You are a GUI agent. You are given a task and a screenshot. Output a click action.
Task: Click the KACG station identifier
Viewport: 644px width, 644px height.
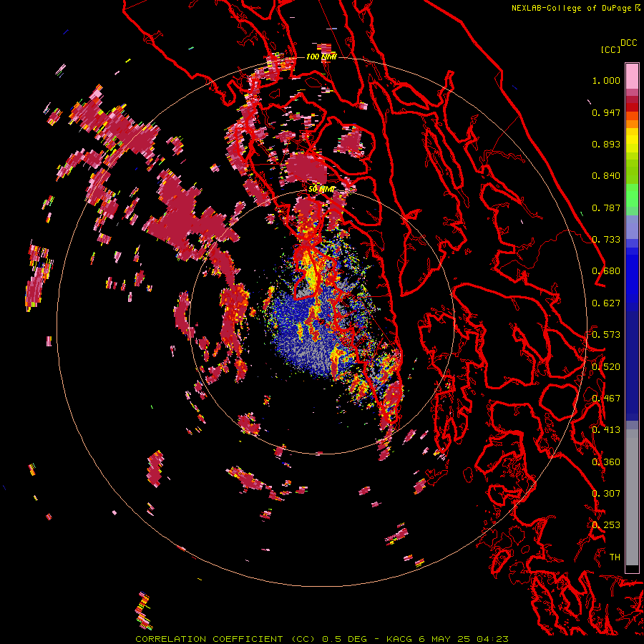399,639
